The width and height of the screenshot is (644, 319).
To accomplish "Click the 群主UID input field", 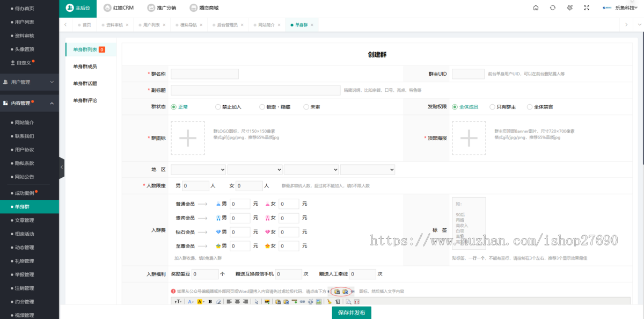I will pos(468,74).
